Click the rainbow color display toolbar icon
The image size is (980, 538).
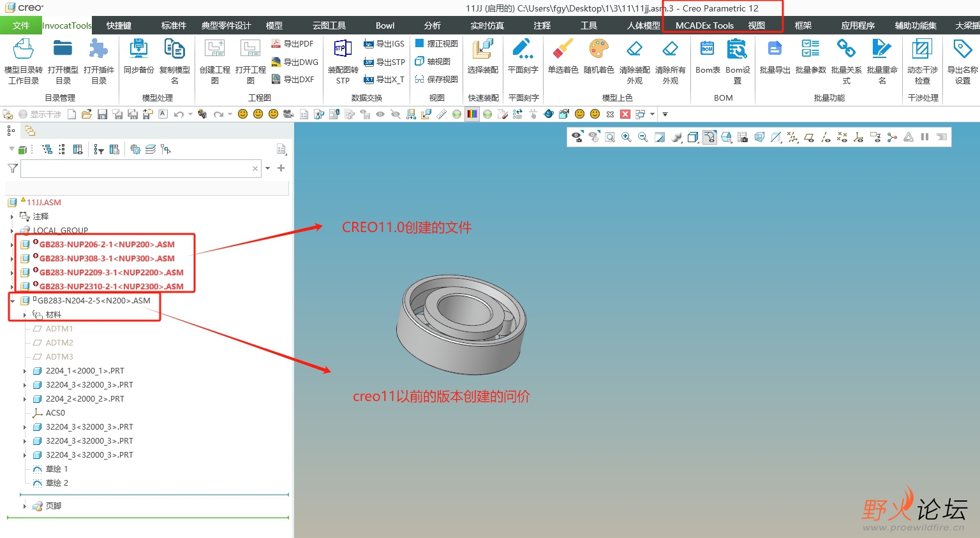(x=472, y=114)
